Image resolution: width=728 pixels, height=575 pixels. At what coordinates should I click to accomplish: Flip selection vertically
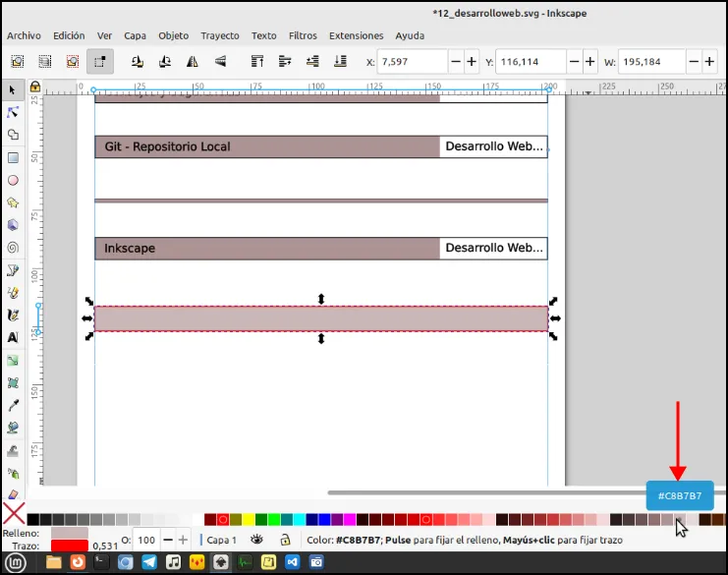220,61
